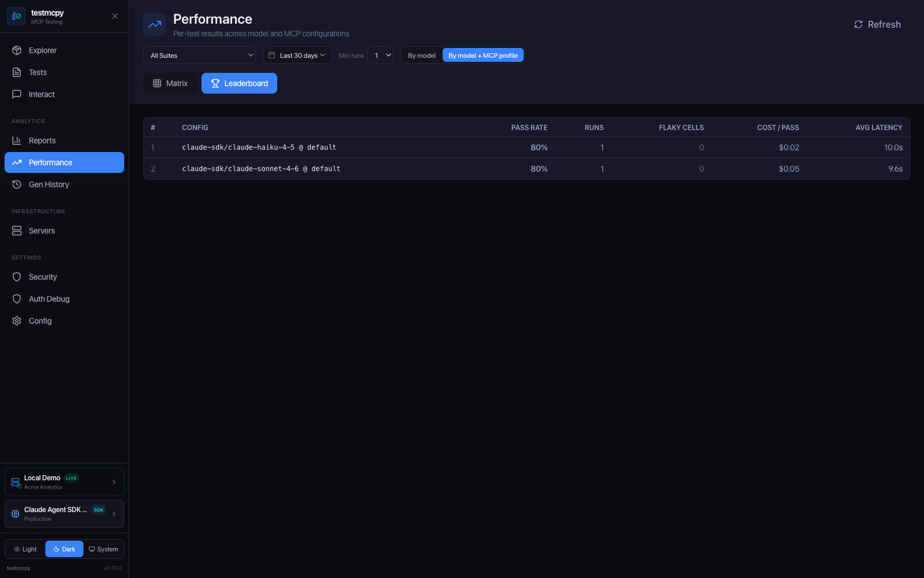Screen dimensions: 924x578
Task: Click the FLAKY CELLS column header
Action: point(681,128)
